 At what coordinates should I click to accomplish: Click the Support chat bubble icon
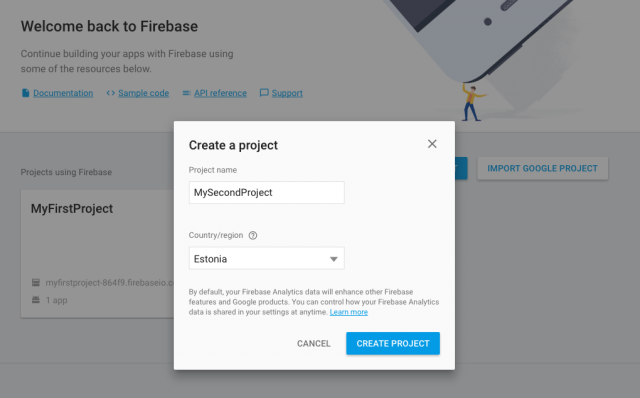[x=264, y=93]
